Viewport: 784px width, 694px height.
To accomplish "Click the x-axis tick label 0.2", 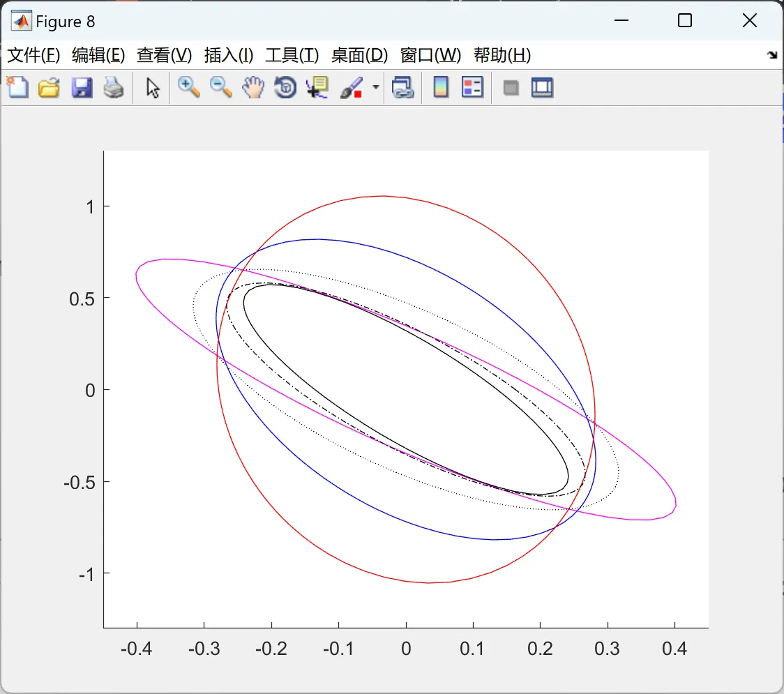I will tap(540, 649).
